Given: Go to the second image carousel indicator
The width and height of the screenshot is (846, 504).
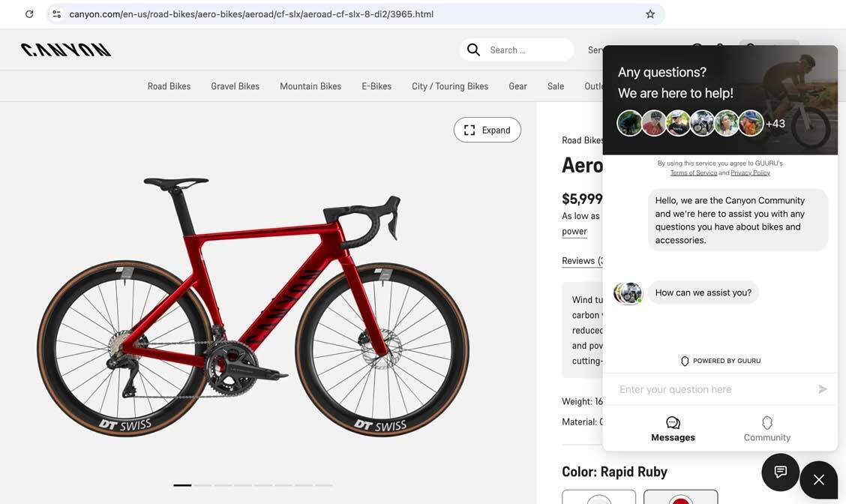Looking at the screenshot, I should click(x=202, y=485).
